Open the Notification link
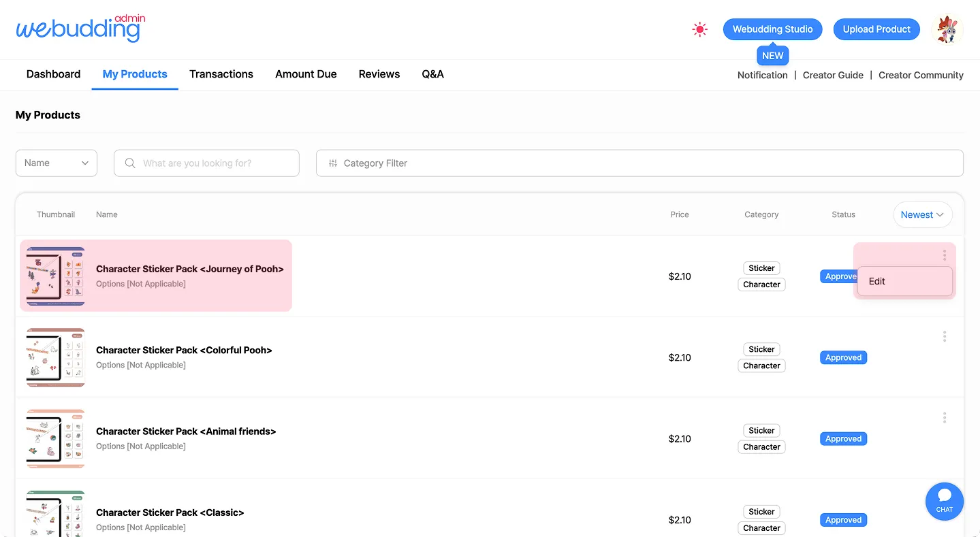The height and width of the screenshot is (537, 980). (x=763, y=75)
